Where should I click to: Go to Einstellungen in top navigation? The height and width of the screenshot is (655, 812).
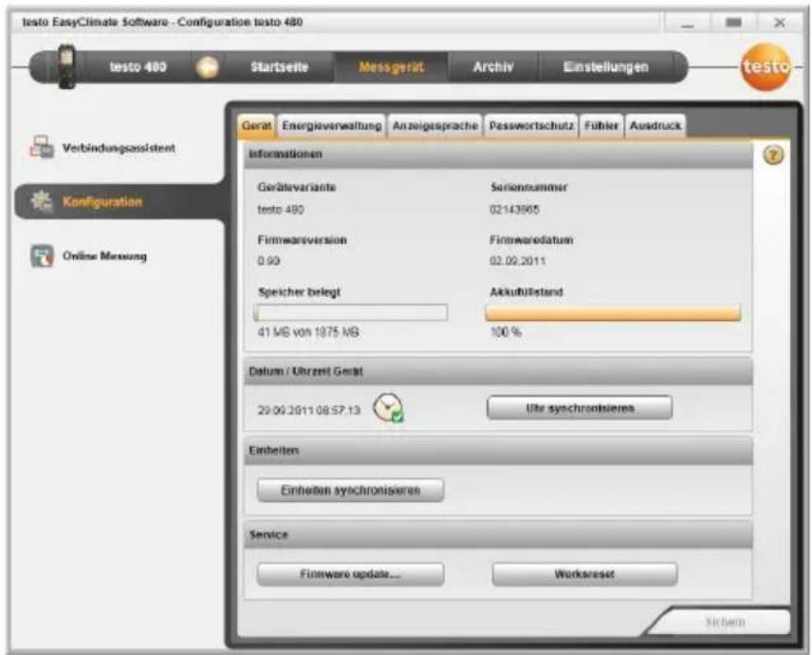605,67
